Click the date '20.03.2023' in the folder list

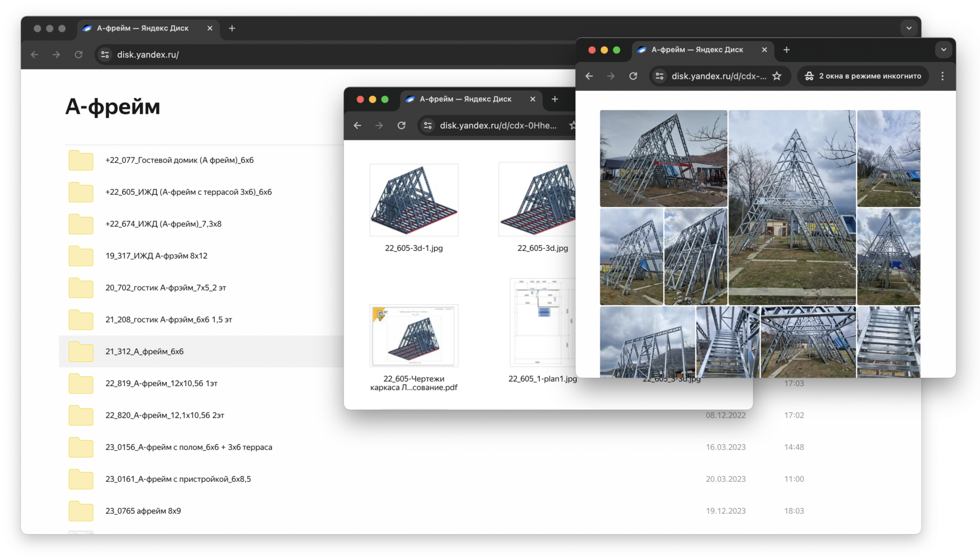click(726, 479)
